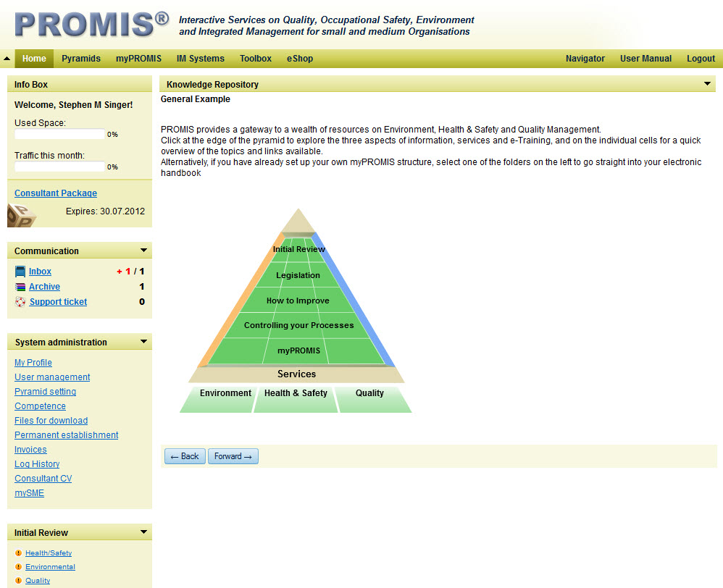Click the Back button

[185, 456]
